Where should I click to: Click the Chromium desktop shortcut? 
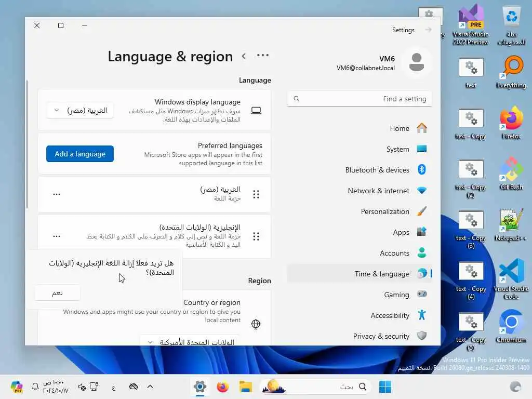tap(511, 326)
